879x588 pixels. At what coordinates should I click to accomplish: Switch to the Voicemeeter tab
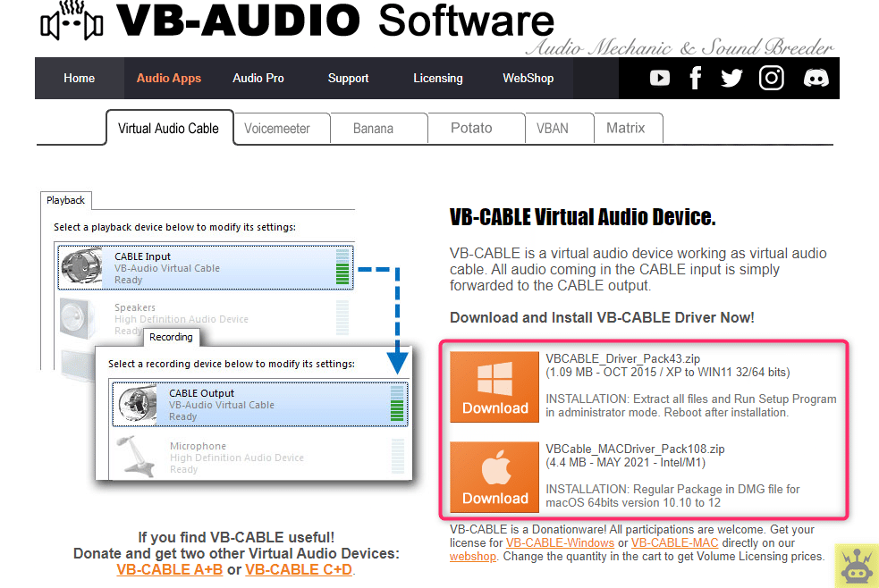[x=282, y=129]
